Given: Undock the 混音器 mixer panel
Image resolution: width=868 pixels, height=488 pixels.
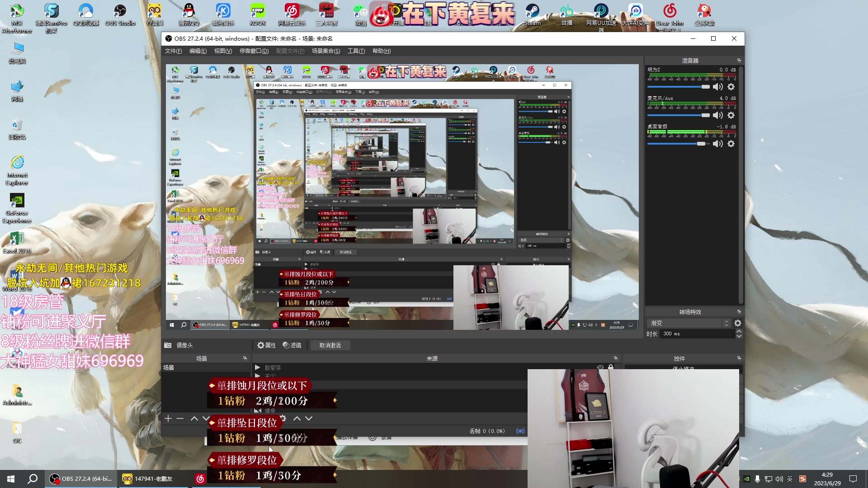Looking at the screenshot, I should (739, 61).
